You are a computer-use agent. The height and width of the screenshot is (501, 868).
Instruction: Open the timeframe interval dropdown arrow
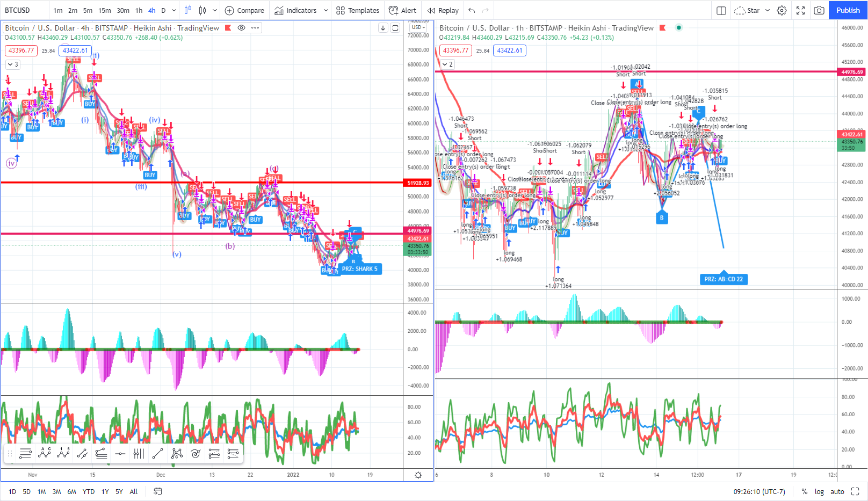pos(174,10)
